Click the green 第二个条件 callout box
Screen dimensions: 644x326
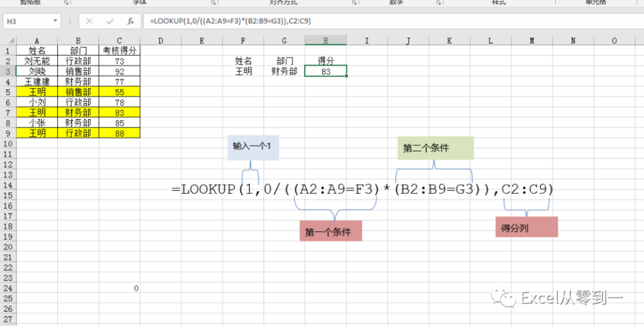pos(435,148)
